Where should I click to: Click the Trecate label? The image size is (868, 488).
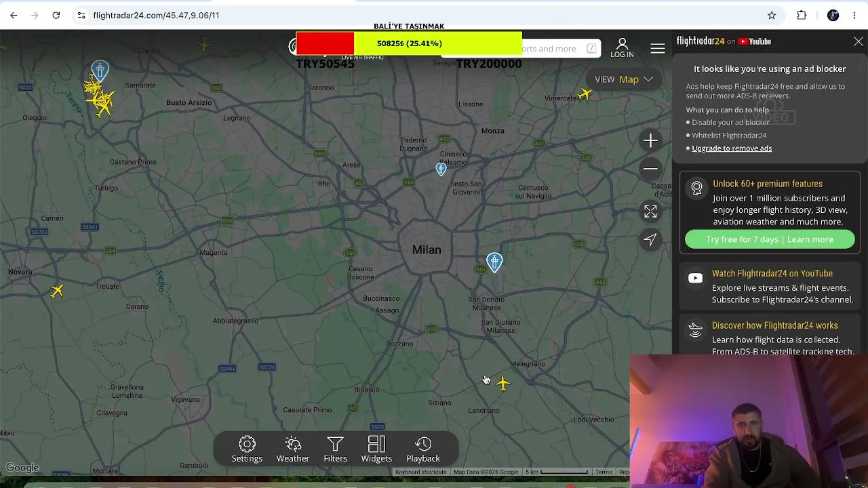(x=107, y=286)
